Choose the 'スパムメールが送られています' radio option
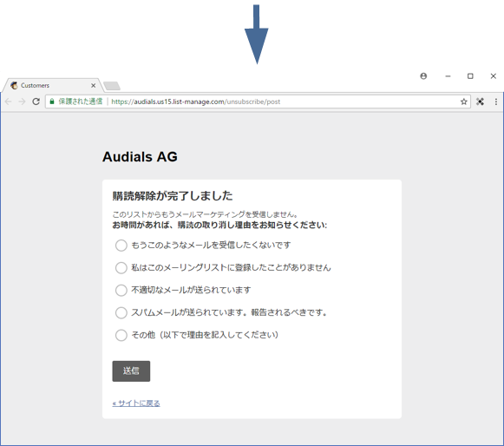Image resolution: width=504 pixels, height=446 pixels. pyautogui.click(x=121, y=312)
